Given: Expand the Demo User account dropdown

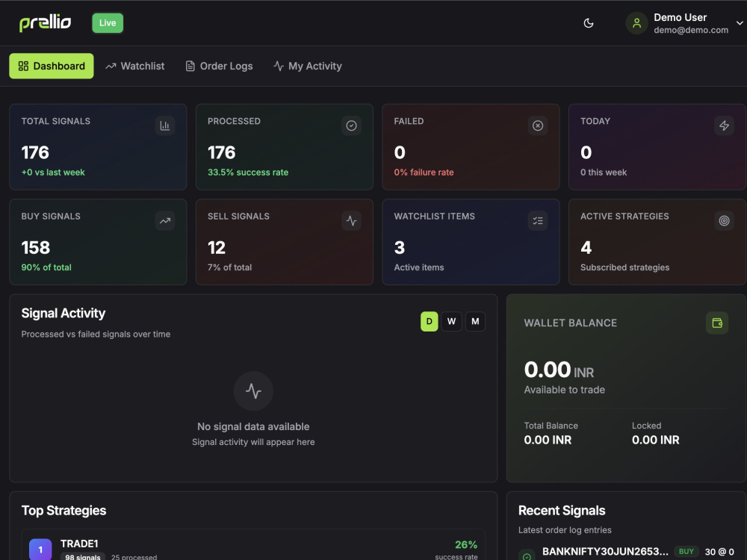Looking at the screenshot, I should [x=740, y=23].
